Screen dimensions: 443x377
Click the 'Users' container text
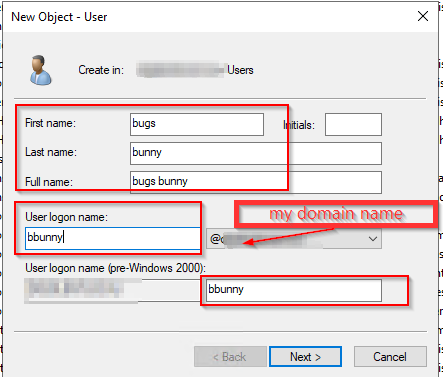(240, 70)
